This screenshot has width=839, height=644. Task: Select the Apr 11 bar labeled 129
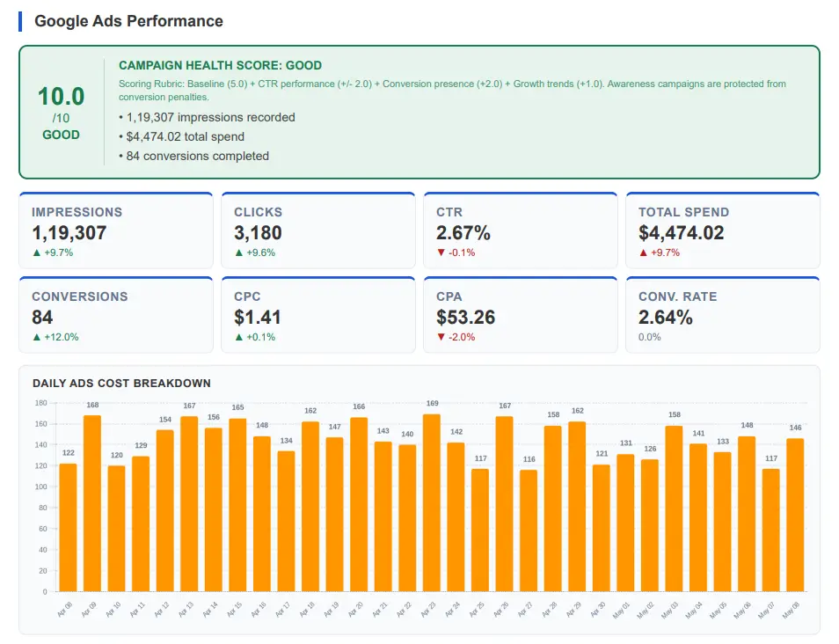(141, 523)
